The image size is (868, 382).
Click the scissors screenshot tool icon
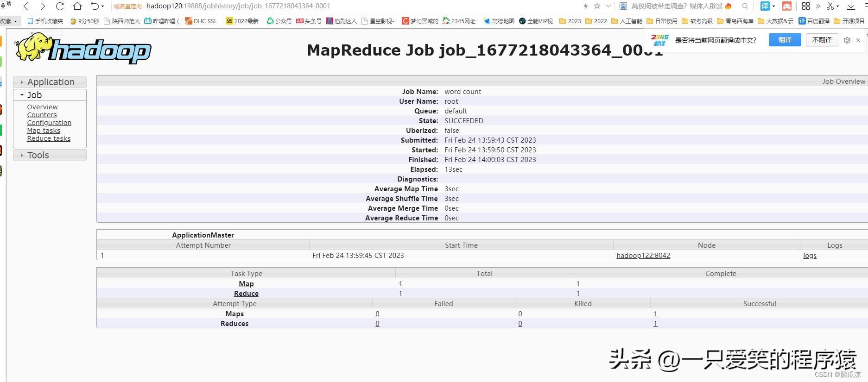coord(830,6)
